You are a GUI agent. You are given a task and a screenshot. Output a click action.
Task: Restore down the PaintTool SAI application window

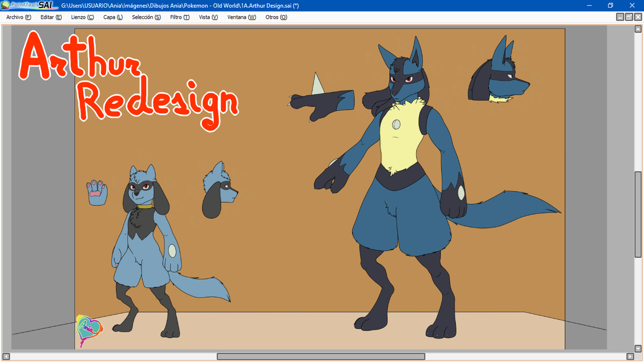click(x=610, y=5)
